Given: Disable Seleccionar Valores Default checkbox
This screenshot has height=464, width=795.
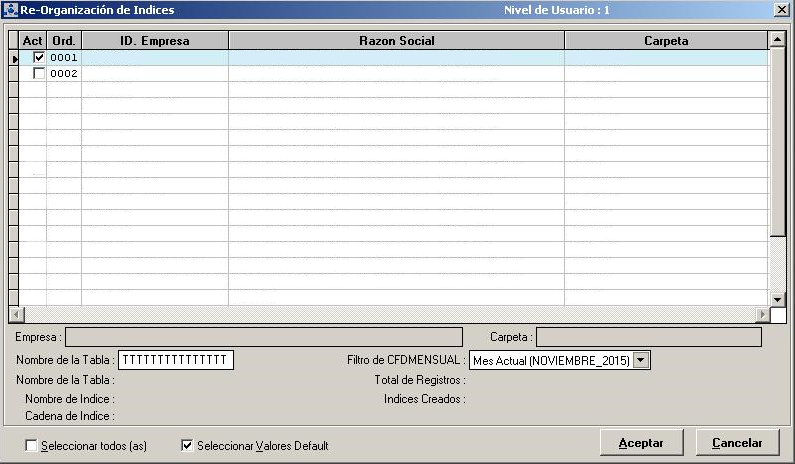Looking at the screenshot, I should click(187, 445).
